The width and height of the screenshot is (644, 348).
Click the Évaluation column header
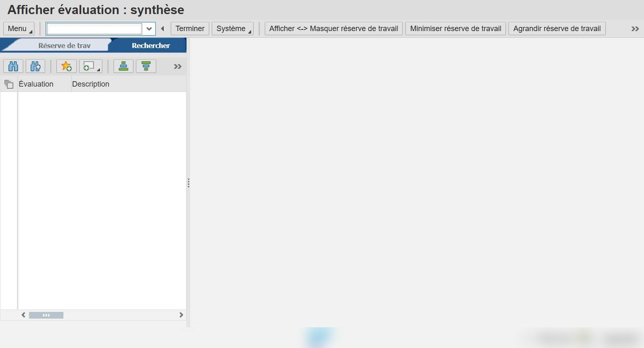click(44, 84)
